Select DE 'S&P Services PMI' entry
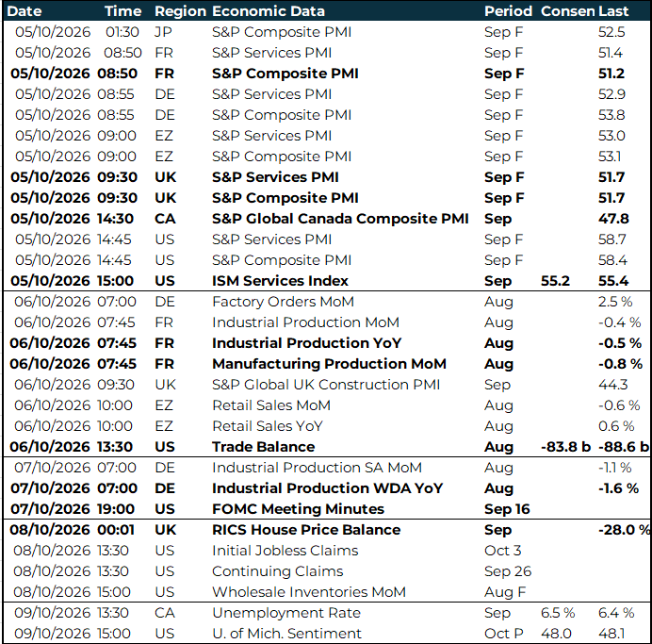Viewport: 652px width, 644px height. 271,94
